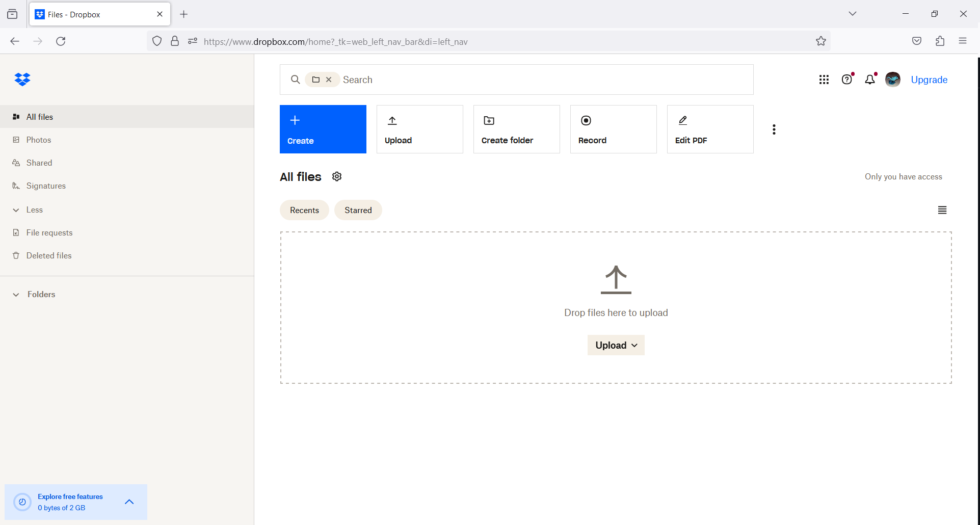Open the Signatures section
Image resolution: width=980 pixels, height=525 pixels.
(x=46, y=186)
